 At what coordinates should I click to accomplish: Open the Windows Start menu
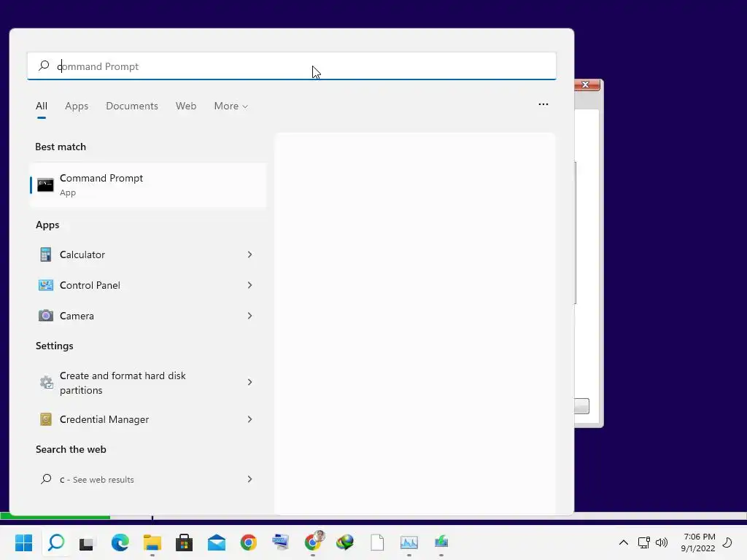click(x=23, y=542)
